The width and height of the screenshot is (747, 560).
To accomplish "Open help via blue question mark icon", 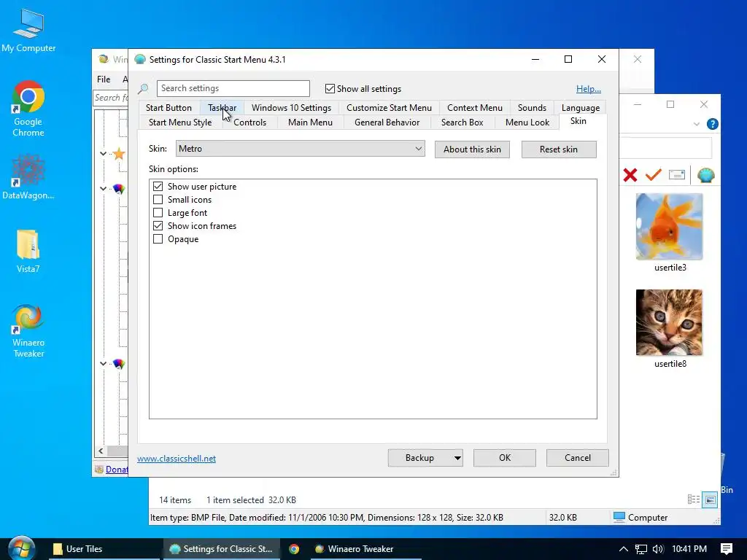I will (712, 124).
